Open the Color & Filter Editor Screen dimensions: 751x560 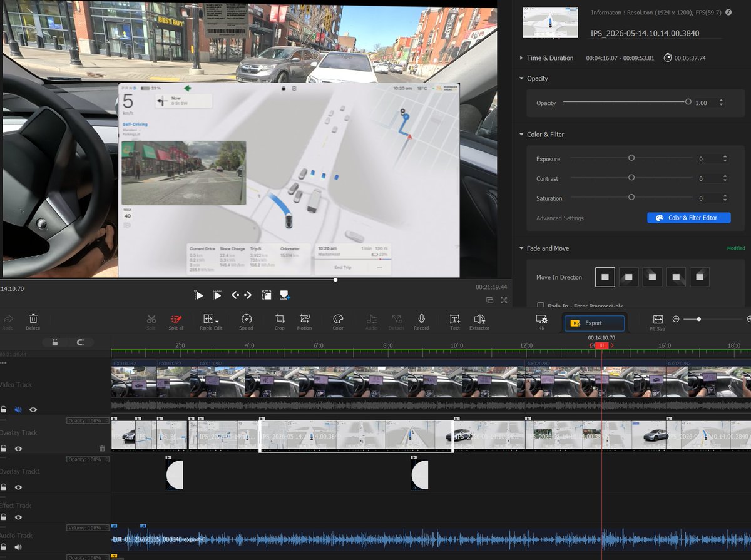pyautogui.click(x=688, y=218)
